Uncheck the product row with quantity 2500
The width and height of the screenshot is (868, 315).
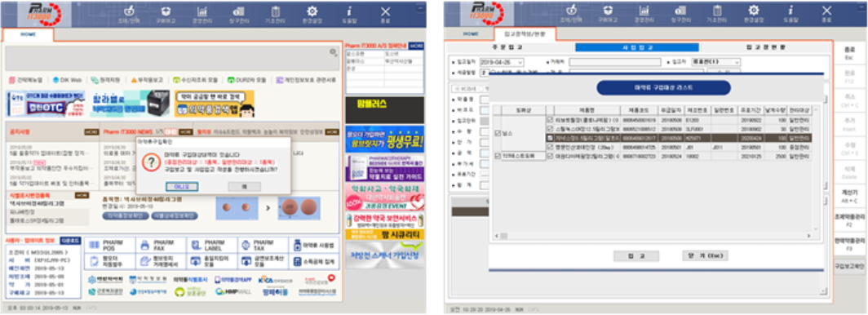point(550,156)
